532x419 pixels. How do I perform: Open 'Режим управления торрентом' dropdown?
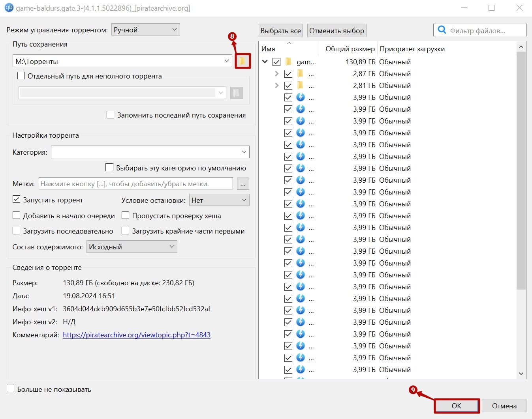tap(145, 30)
